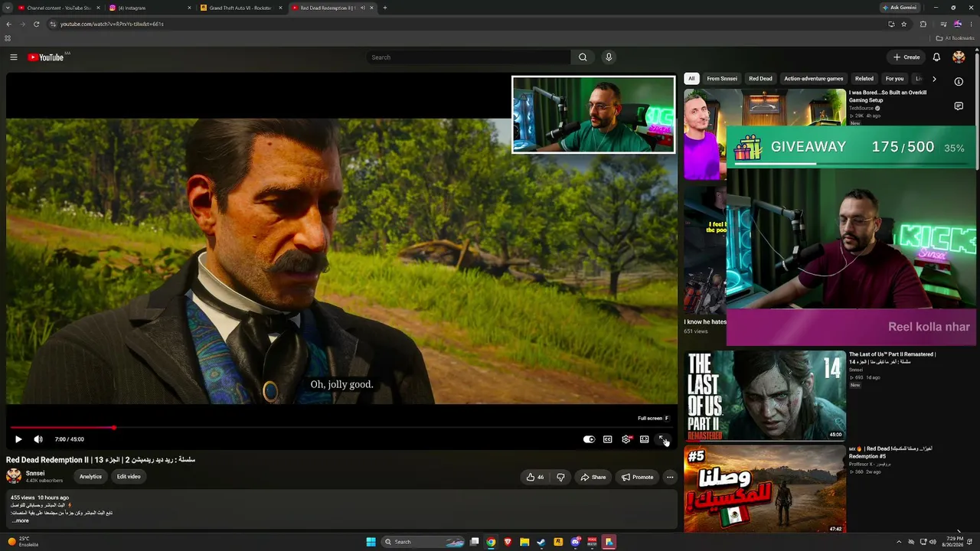Select the All filter chip
This screenshot has width=980, height=551.
point(691,79)
